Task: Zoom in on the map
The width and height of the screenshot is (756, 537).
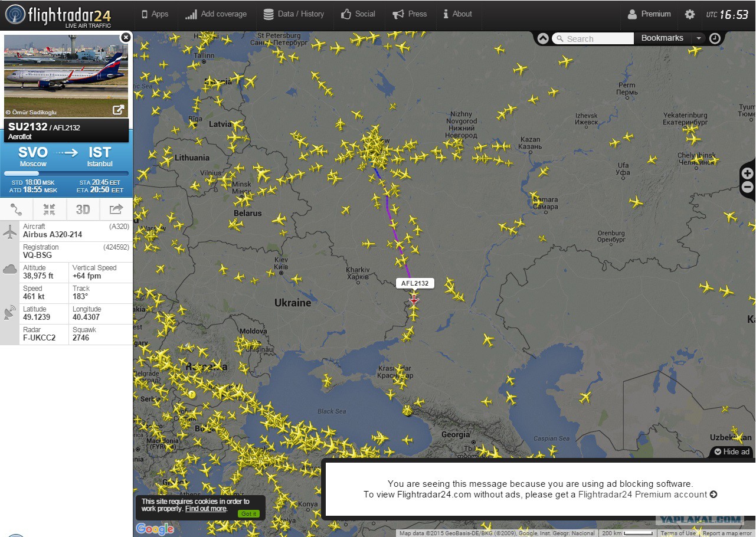Action: [748, 173]
